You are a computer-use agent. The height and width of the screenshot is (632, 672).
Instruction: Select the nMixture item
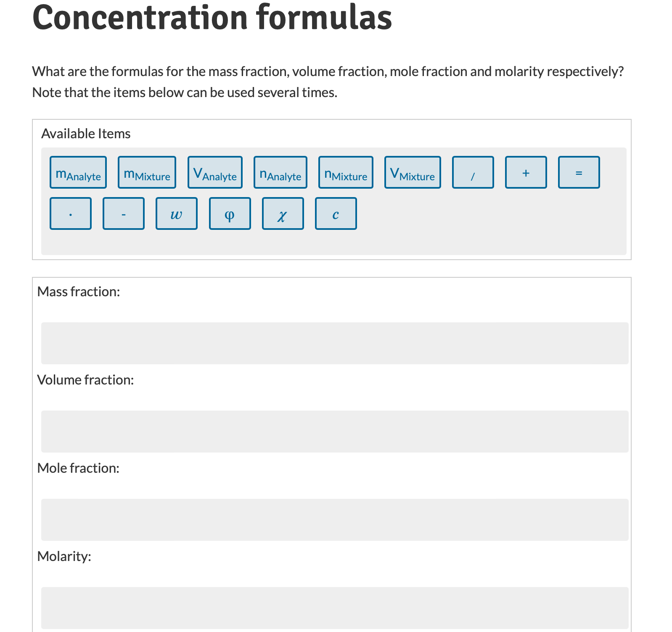coord(345,172)
